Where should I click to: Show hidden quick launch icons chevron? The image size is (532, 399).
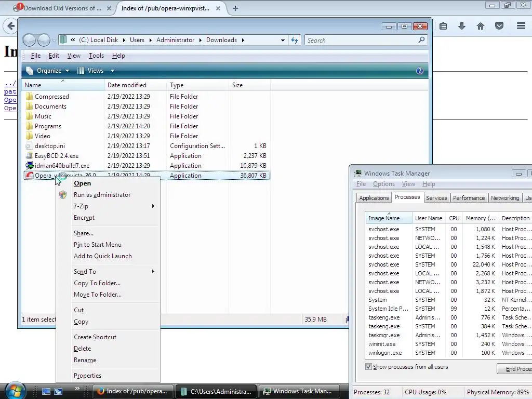coord(77,388)
